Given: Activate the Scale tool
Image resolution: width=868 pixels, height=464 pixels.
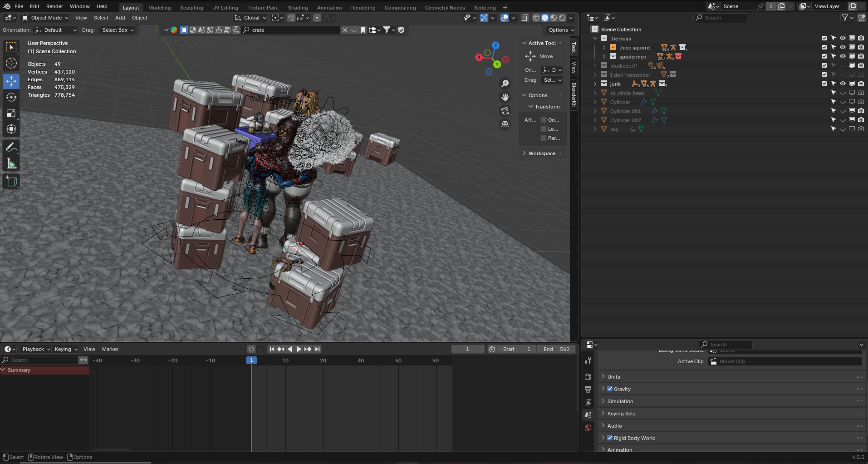Looking at the screenshot, I should pos(11,114).
